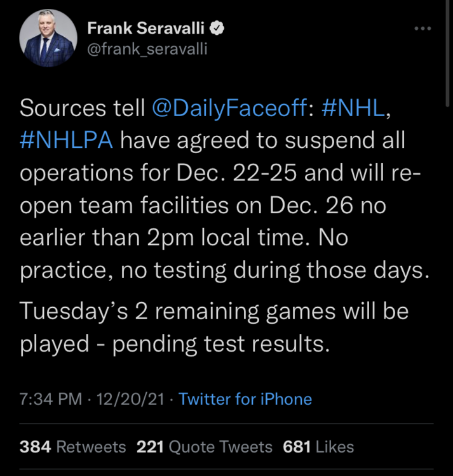
Task: Show the 681 Likes list
Action: click(x=318, y=447)
